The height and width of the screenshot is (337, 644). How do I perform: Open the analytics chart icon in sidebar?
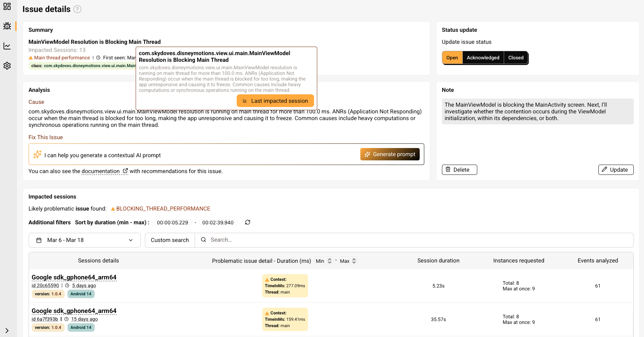[7, 46]
